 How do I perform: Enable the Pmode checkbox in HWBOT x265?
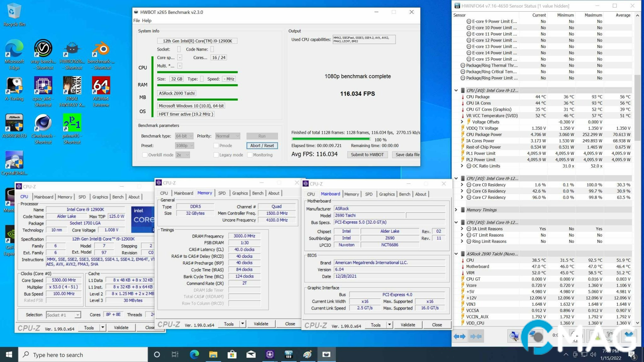click(216, 145)
